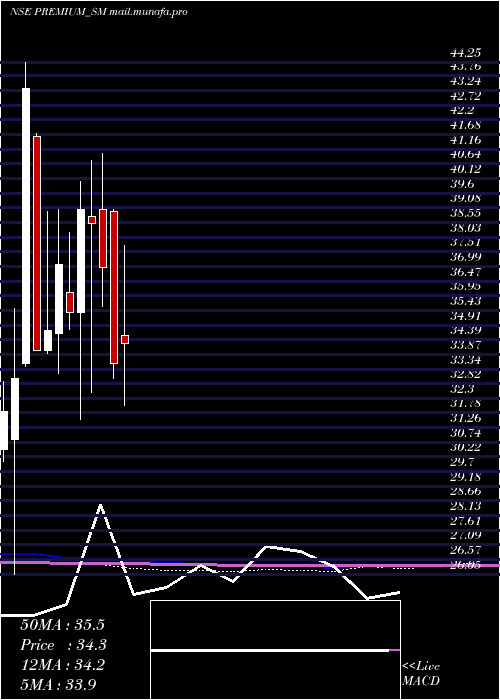
Task: Click the 43.24 price axis label
Action: click(x=466, y=81)
